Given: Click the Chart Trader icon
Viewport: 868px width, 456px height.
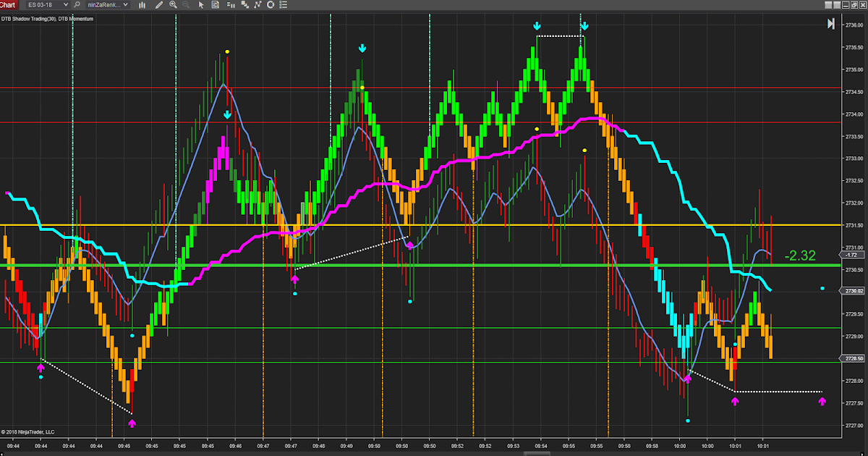Looking at the screenshot, I should [x=231, y=5].
